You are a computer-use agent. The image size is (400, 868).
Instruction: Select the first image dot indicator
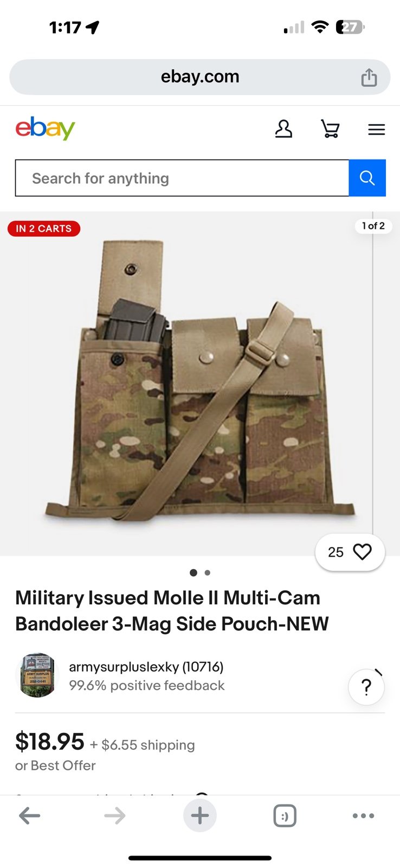point(193,572)
